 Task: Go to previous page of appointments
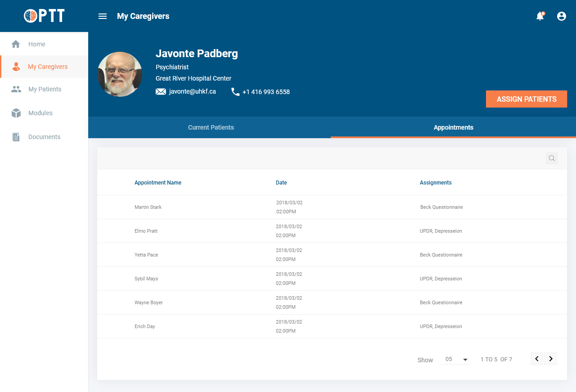[537, 359]
